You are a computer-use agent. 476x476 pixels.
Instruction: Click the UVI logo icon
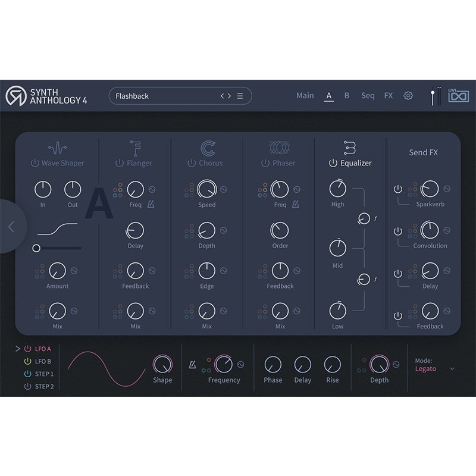coord(458,95)
